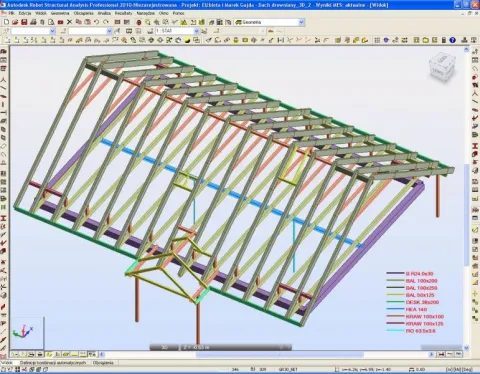The height and width of the screenshot is (374, 480).
Task: Click the 3D view cube
Action: click(x=442, y=68)
